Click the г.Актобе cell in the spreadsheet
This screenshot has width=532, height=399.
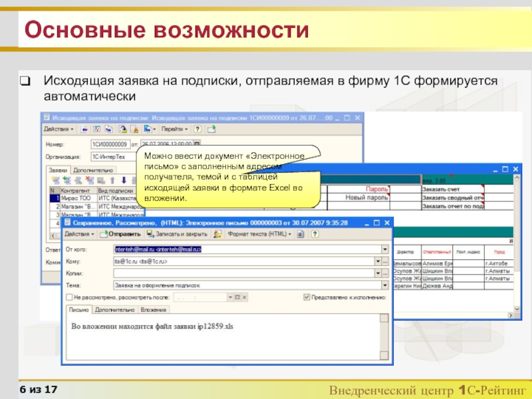pos(499,263)
